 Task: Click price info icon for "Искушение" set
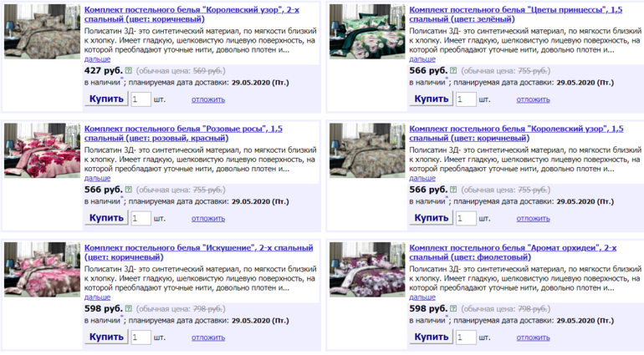tap(128, 309)
